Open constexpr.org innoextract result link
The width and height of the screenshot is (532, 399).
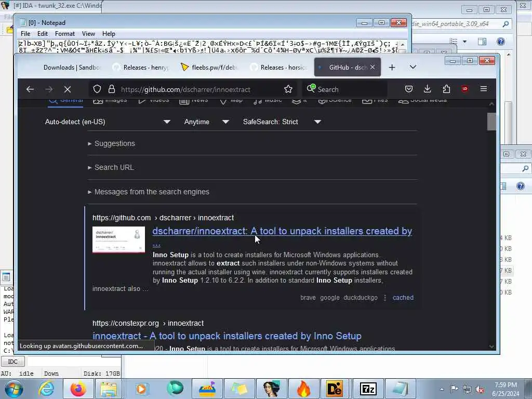point(227,336)
